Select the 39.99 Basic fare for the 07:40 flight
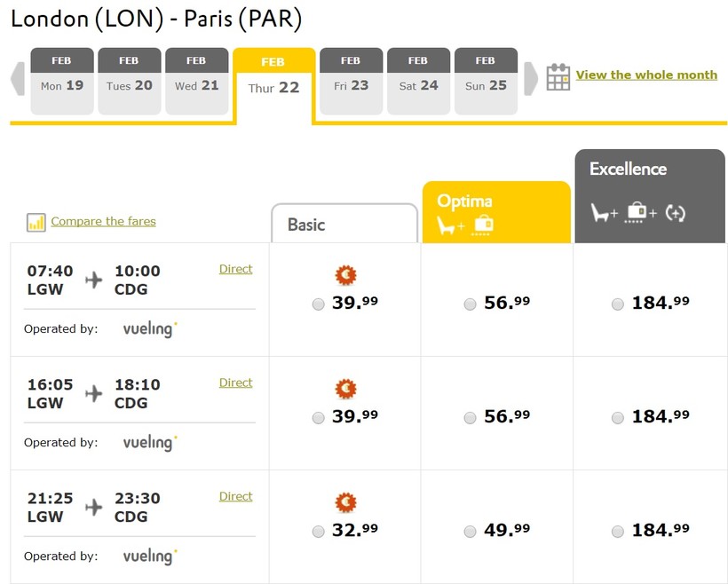 pos(319,304)
